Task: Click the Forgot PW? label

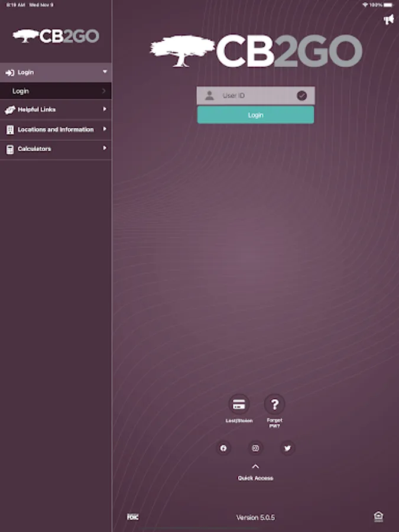Action: [x=274, y=423]
